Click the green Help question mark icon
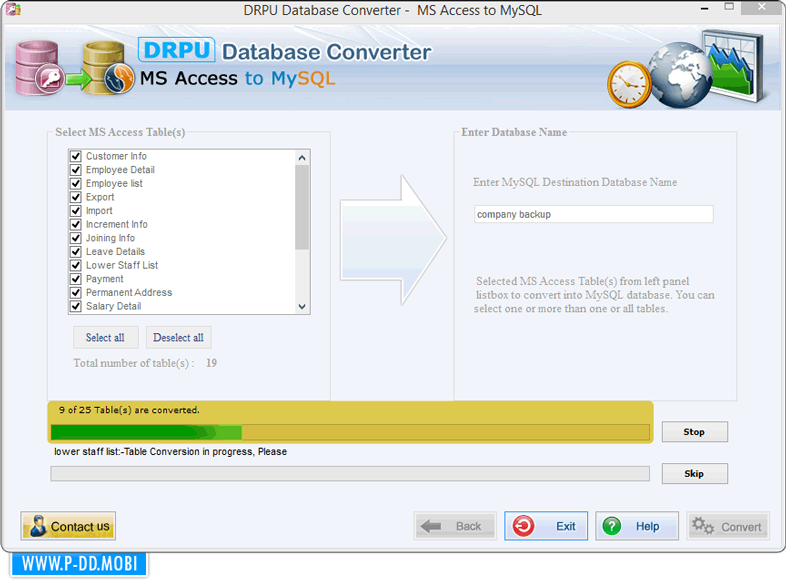Image resolution: width=786 pixels, height=580 pixels. click(x=612, y=526)
